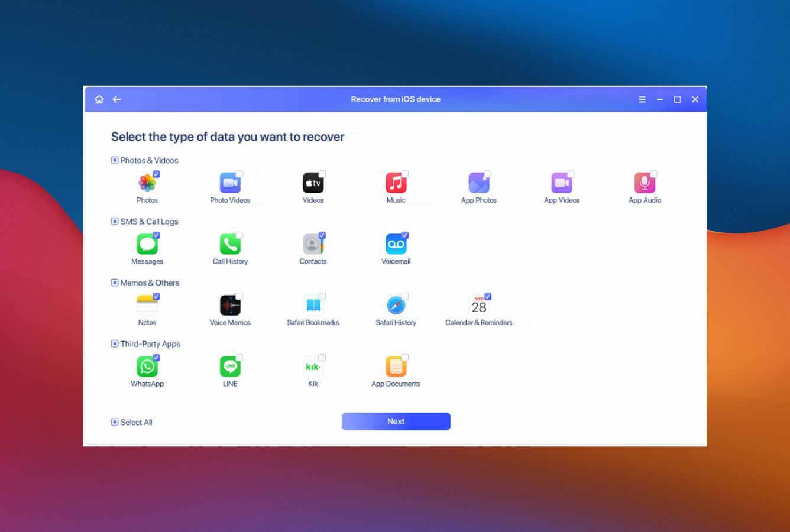Image resolution: width=790 pixels, height=532 pixels.
Task: Click the Next button
Action: tap(396, 421)
